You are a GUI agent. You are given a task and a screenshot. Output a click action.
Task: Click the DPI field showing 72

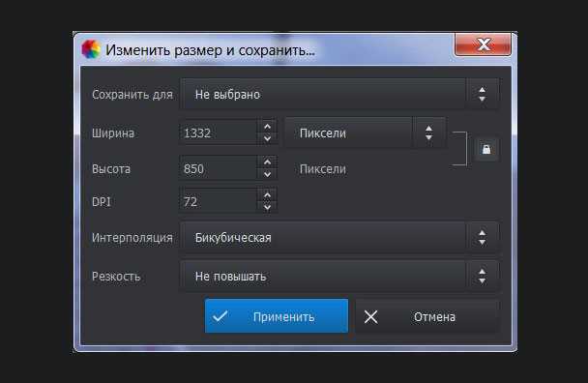(x=219, y=201)
